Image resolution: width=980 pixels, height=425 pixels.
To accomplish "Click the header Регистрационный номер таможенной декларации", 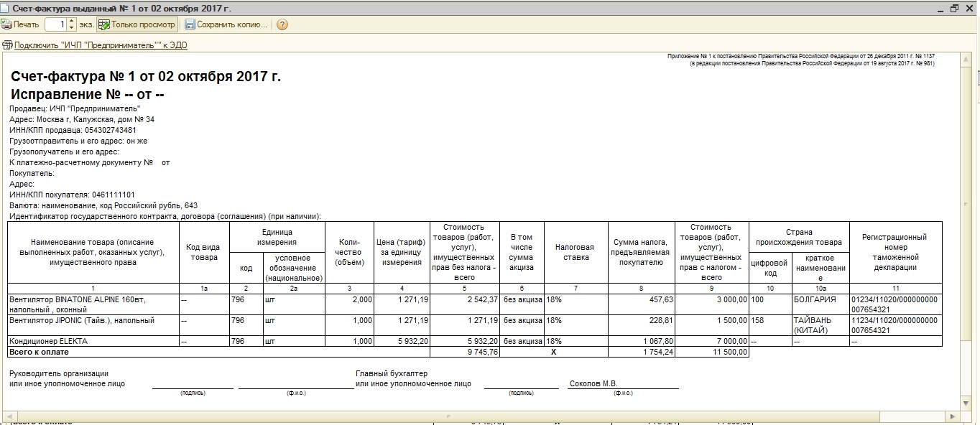I will click(895, 251).
